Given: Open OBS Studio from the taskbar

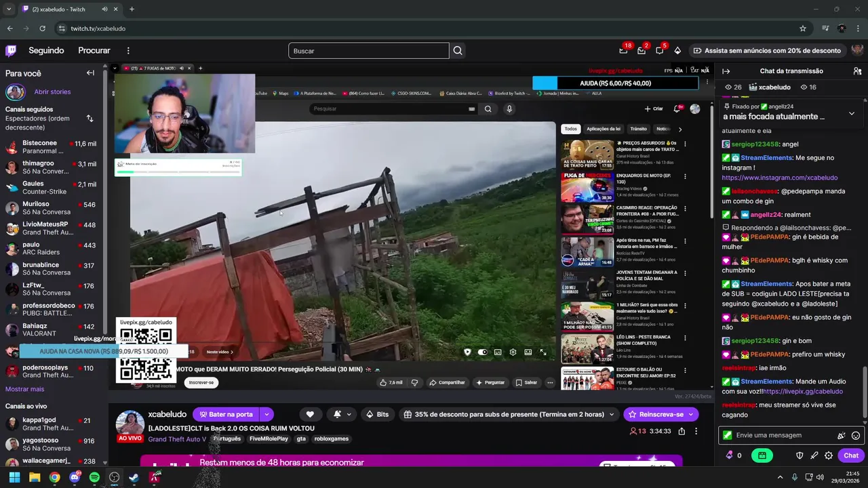Looking at the screenshot, I should point(114,477).
